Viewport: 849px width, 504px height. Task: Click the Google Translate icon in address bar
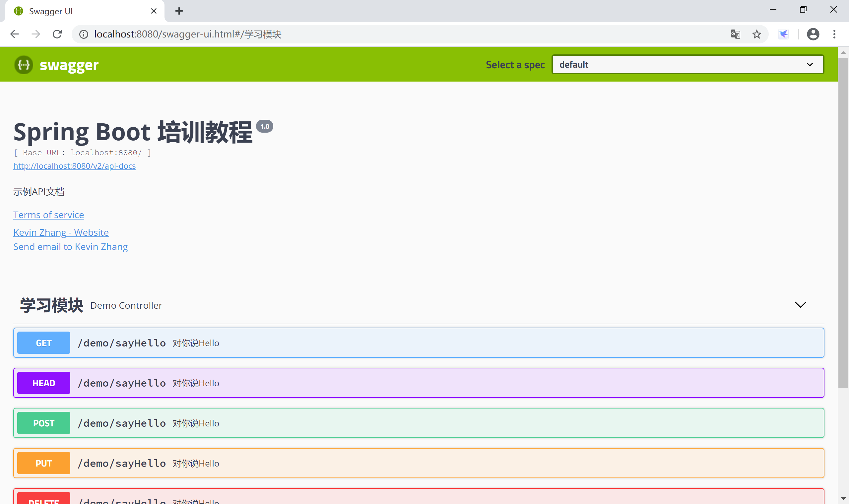click(x=735, y=34)
